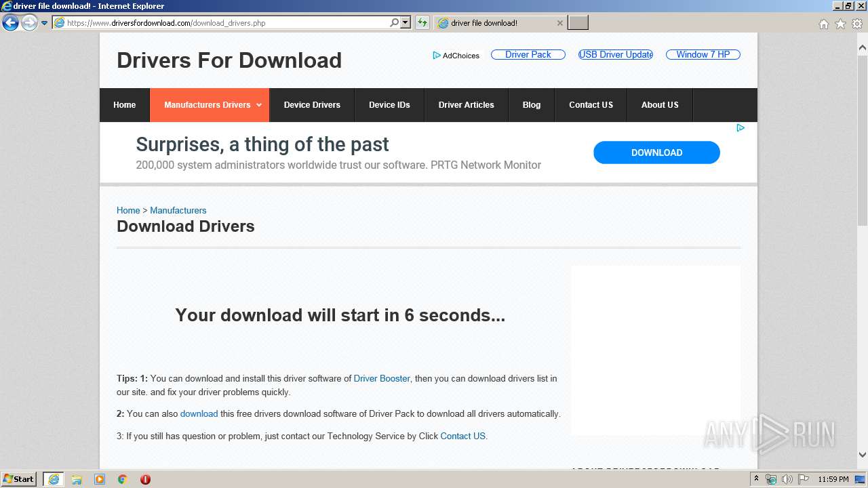Click the Driver Booster link
Screen dimensions: 868x488
[382, 378]
